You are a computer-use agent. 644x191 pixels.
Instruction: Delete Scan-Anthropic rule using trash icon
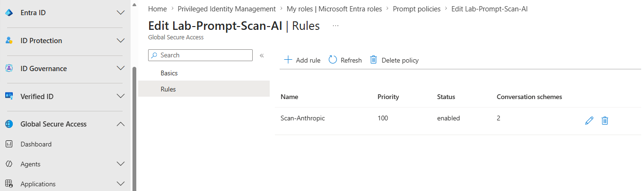pyautogui.click(x=605, y=121)
